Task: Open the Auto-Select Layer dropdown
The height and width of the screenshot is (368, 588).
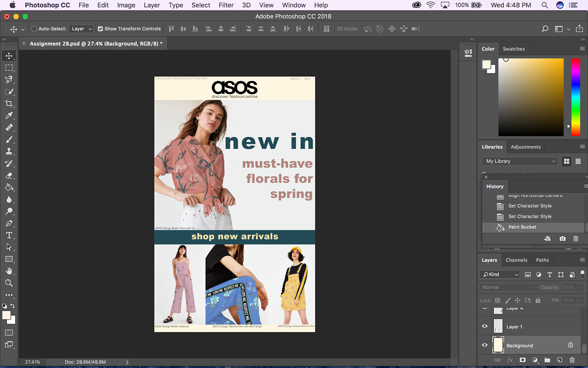Action: click(81, 29)
